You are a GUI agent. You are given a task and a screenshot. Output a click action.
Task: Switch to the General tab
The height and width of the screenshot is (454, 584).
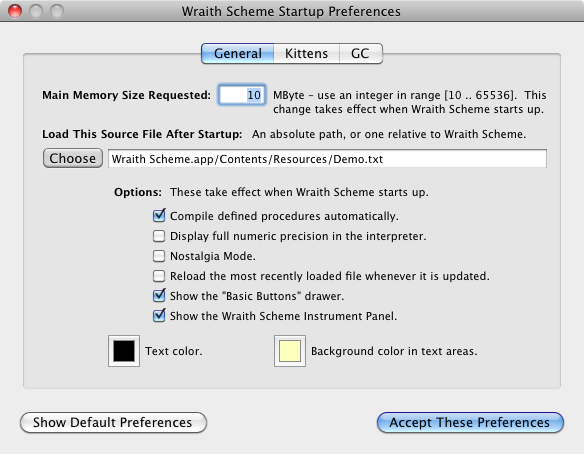click(x=238, y=54)
